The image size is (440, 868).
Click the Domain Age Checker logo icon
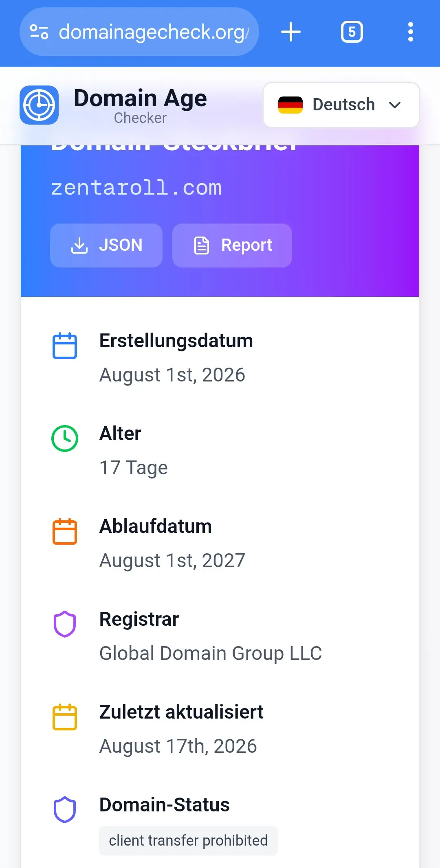[x=39, y=105]
